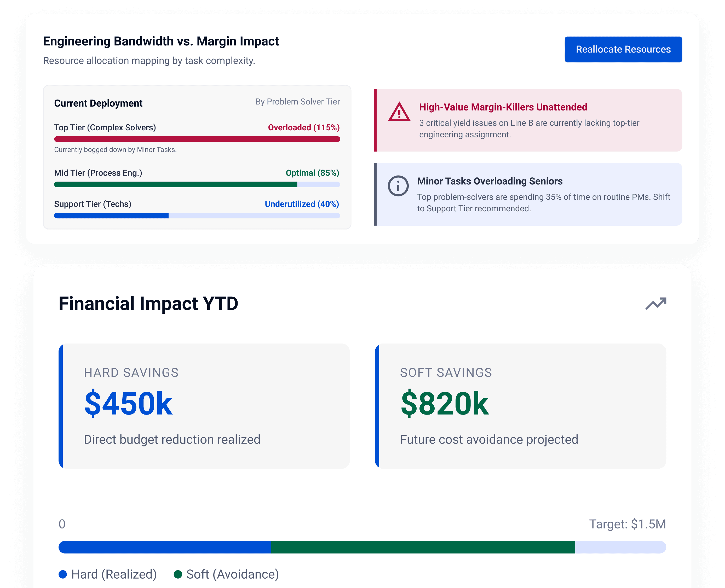Click the blue hard savings segment of target bar
The height and width of the screenshot is (588, 725).
[x=165, y=547]
